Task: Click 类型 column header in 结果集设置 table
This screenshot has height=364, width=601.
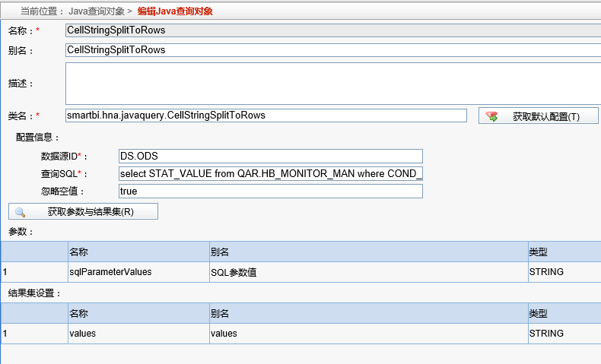Action: [564, 314]
